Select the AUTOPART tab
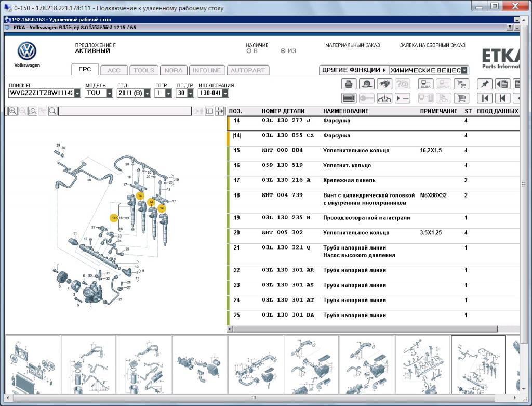 tap(248, 70)
